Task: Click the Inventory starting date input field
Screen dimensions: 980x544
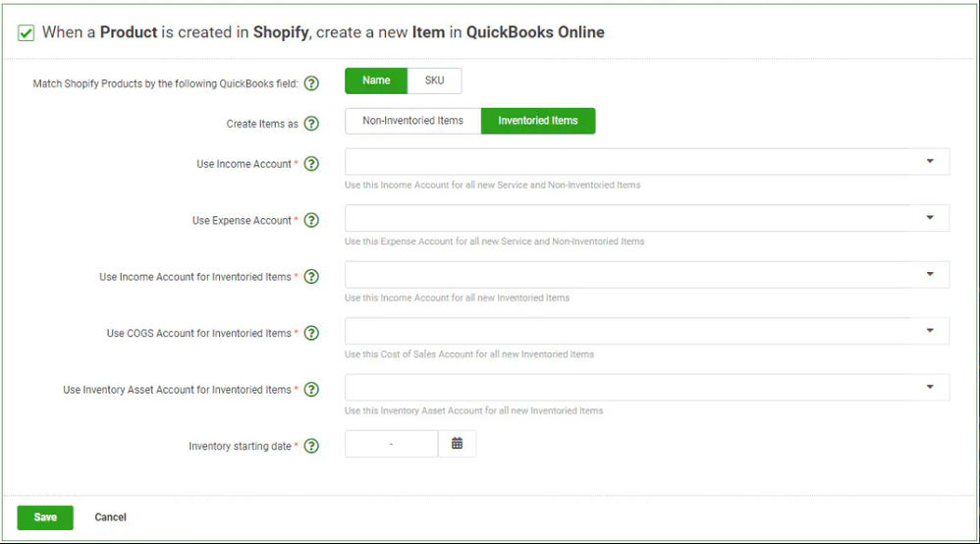Action: coord(391,444)
